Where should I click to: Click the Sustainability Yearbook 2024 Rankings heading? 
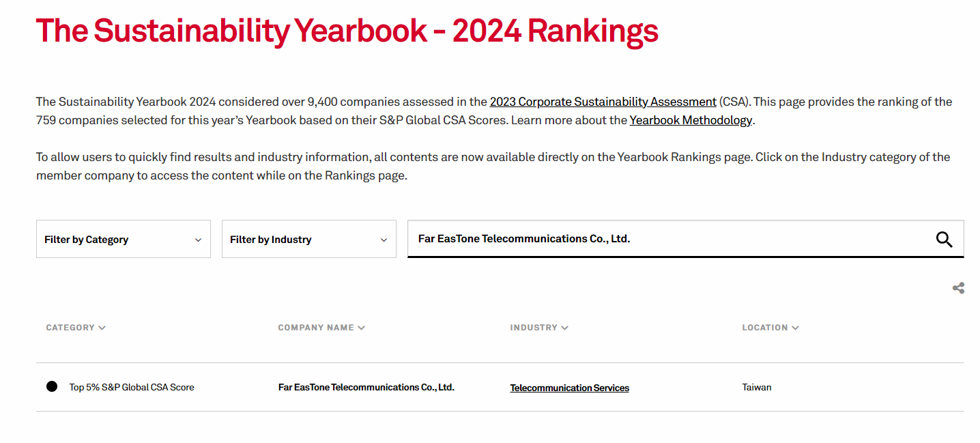[347, 31]
